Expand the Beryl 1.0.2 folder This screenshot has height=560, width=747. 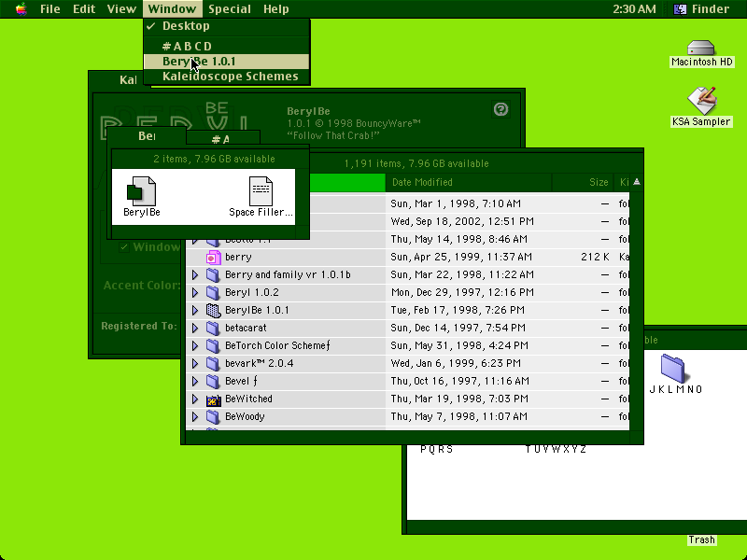pos(195,292)
